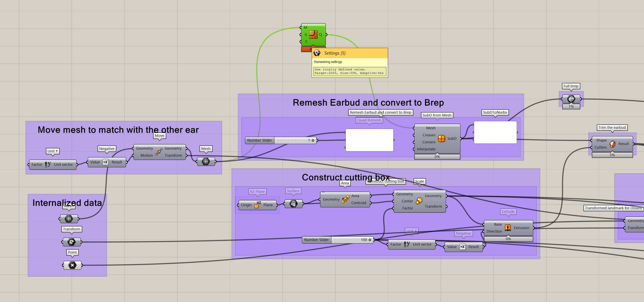Image resolution: width=644 pixels, height=302 pixels.
Task: Click the Negative component icon near Move
Action: point(106,162)
